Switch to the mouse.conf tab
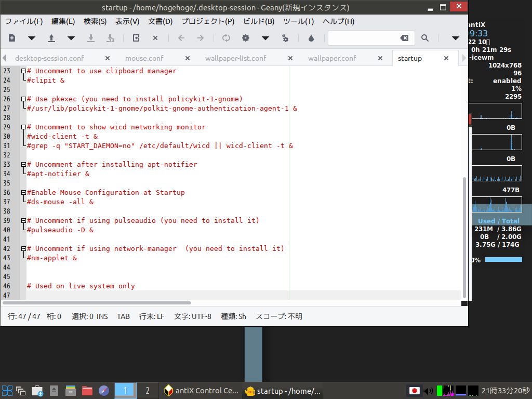 (x=144, y=58)
